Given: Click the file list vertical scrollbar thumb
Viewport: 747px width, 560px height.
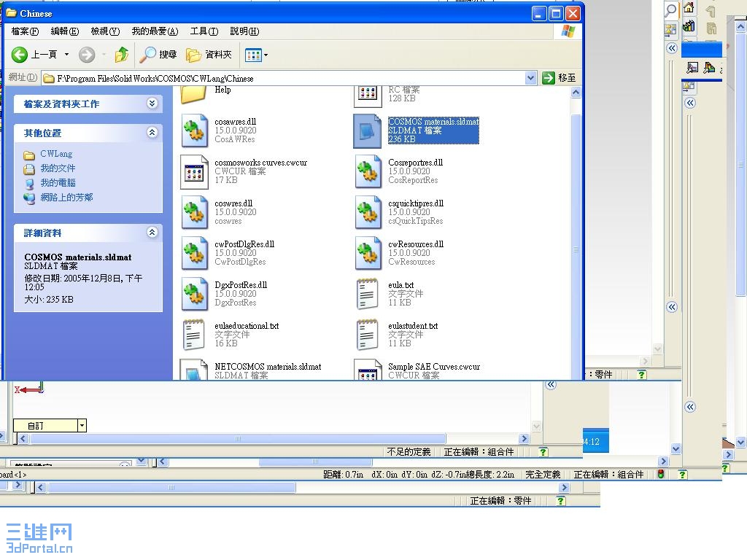Looking at the screenshot, I should [576, 248].
